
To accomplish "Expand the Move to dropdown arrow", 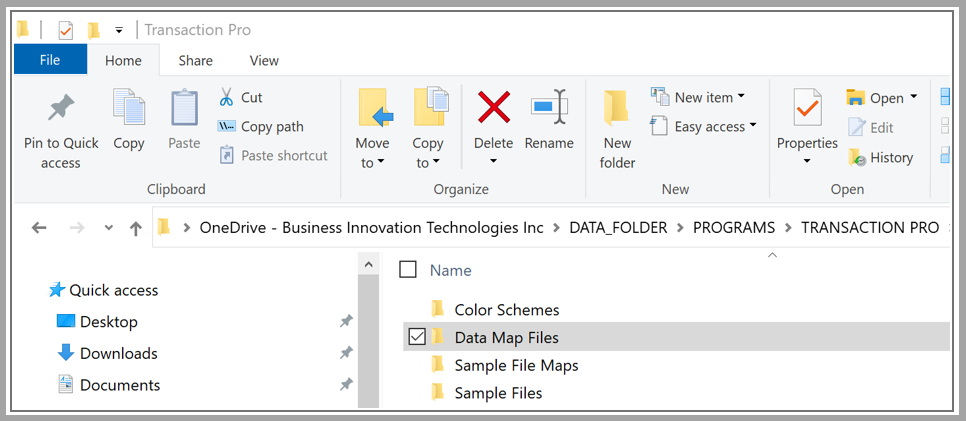I will 381,163.
